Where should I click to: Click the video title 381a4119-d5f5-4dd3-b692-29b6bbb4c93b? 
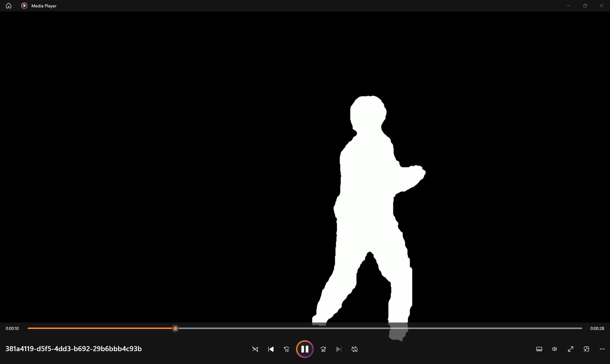74,348
